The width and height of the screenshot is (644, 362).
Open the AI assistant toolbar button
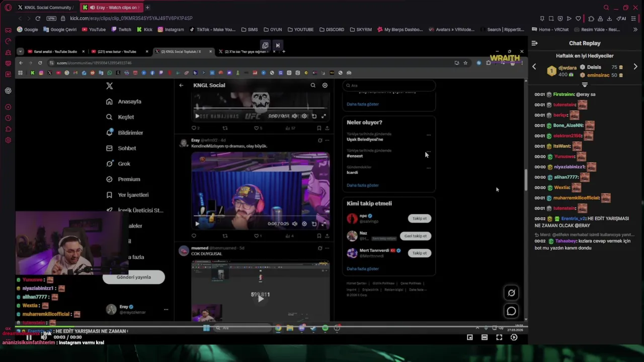(x=622, y=19)
